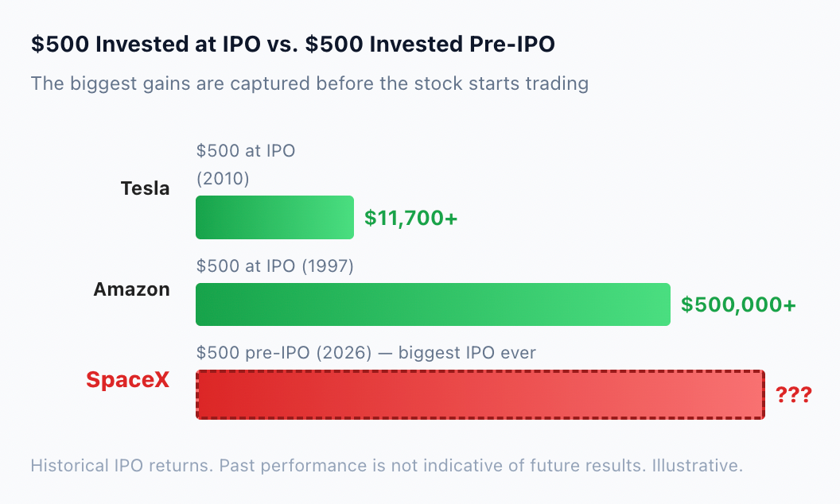Click 'Pre-IPO' in the chart title
Image resolution: width=840 pixels, height=504 pixels.
(512, 44)
